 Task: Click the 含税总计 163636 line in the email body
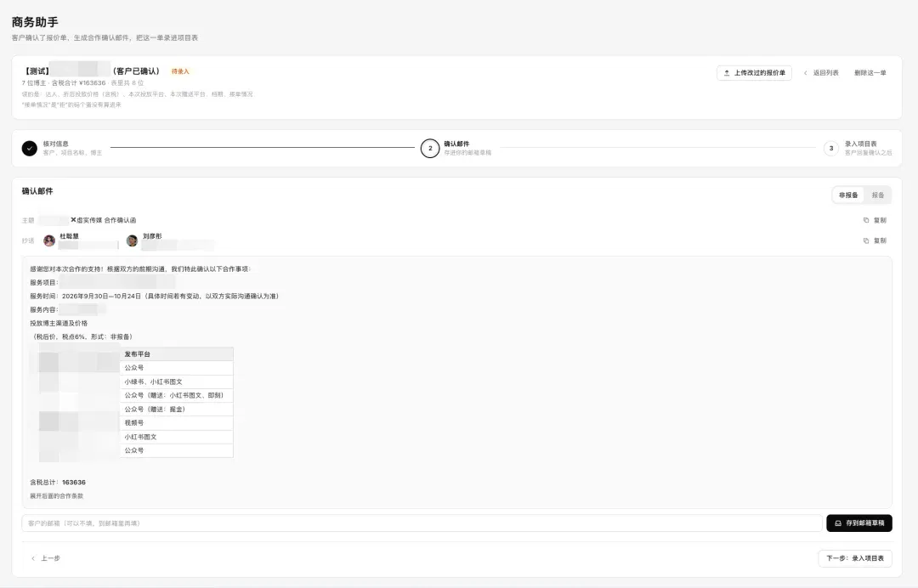(x=58, y=483)
